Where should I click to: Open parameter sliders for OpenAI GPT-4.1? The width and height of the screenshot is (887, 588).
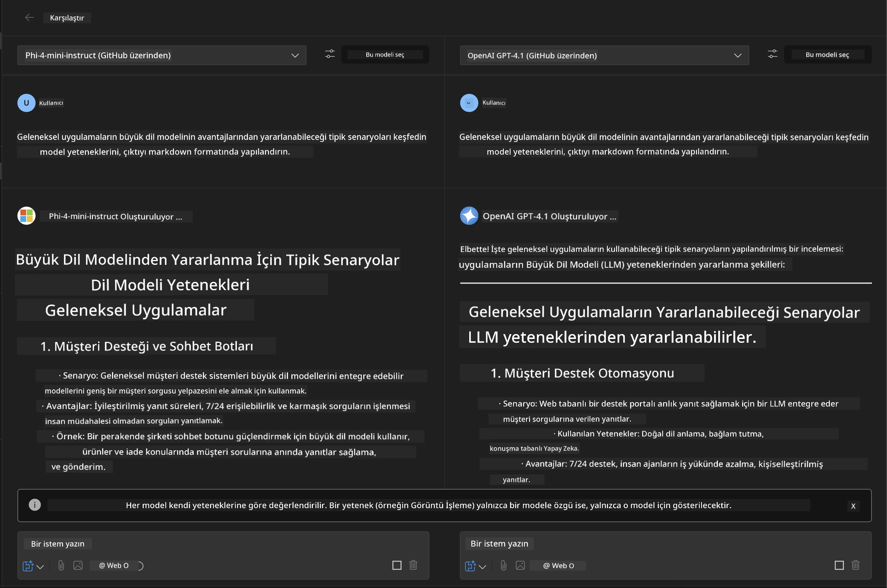click(773, 54)
